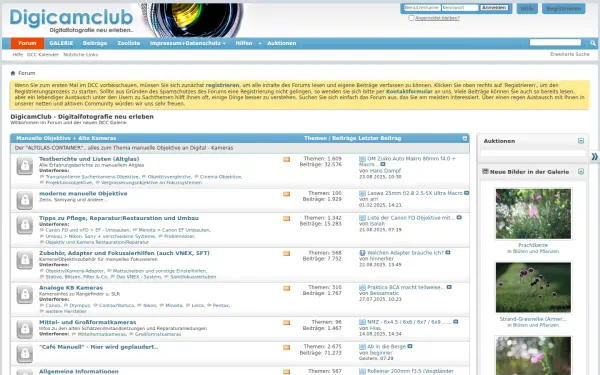Open Leica subforum under Analoge KB Kameras

coord(197,305)
